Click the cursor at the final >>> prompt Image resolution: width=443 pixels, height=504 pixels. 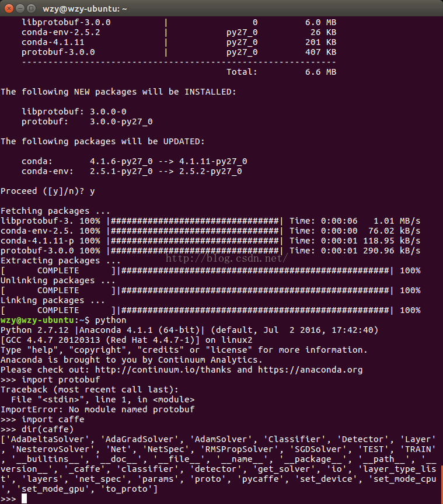24,499
